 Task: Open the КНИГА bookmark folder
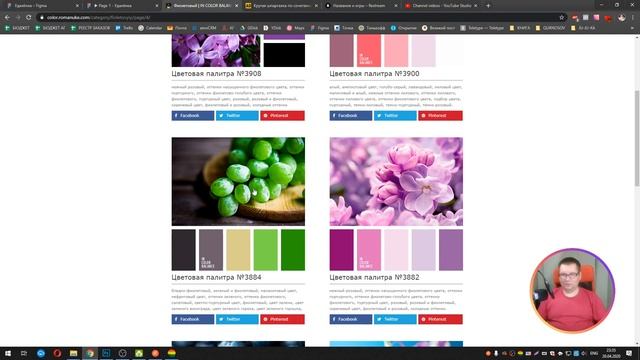click(x=520, y=28)
